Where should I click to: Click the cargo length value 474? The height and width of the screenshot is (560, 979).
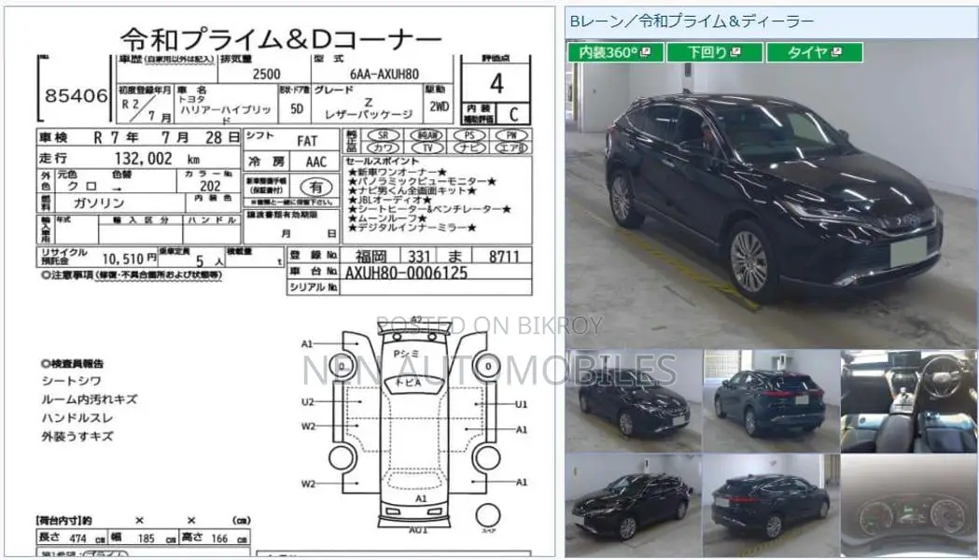[78, 539]
